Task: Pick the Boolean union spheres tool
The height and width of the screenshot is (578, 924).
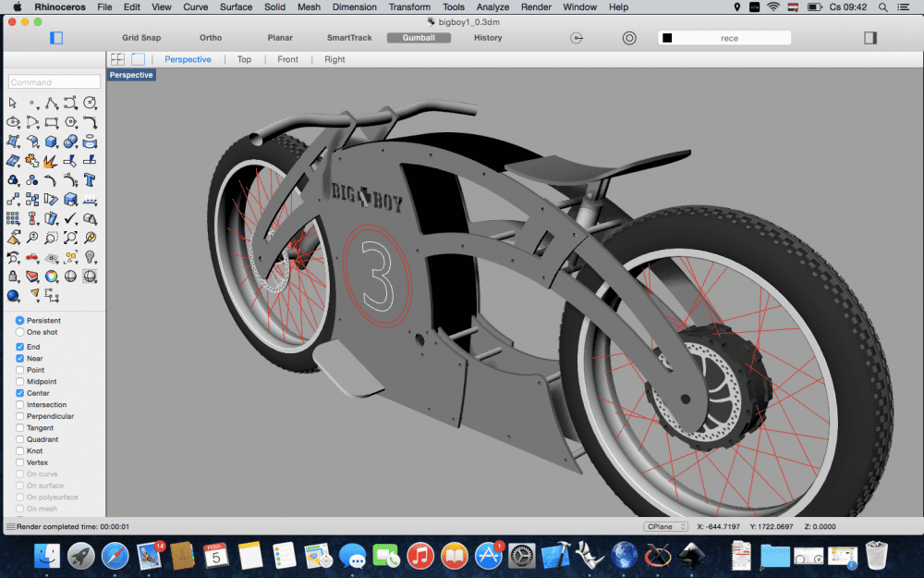Action: [71, 141]
